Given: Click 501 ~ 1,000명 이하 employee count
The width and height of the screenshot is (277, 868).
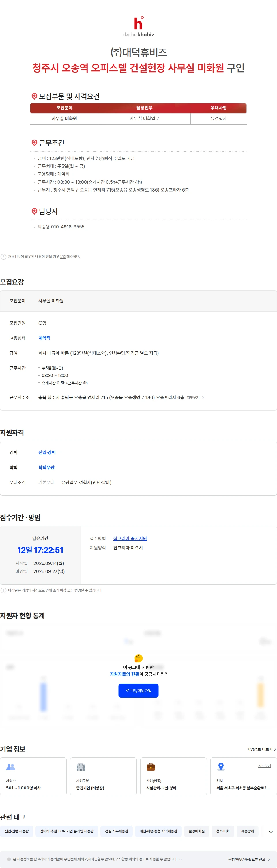Looking at the screenshot, I should (23, 788).
